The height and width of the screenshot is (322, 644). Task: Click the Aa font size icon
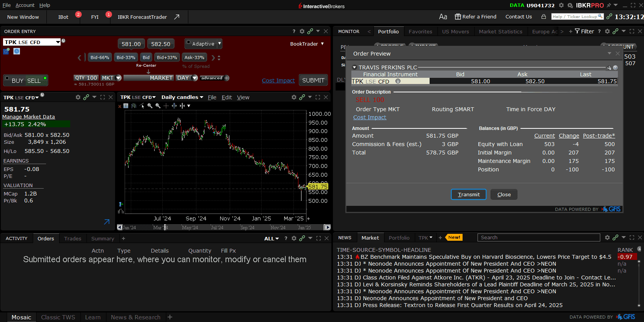pyautogui.click(x=443, y=16)
